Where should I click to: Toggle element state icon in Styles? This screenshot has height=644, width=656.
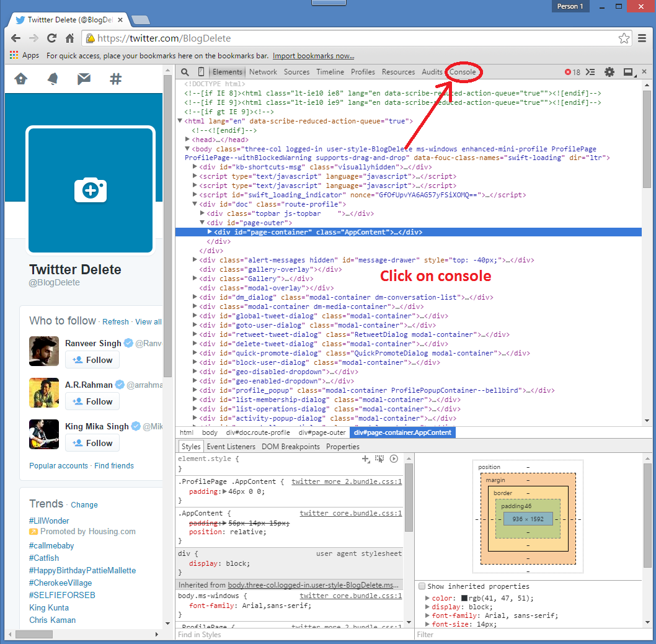379,459
